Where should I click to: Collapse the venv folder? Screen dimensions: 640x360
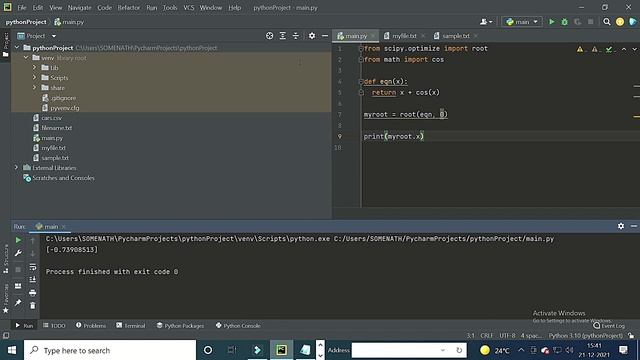[26, 58]
